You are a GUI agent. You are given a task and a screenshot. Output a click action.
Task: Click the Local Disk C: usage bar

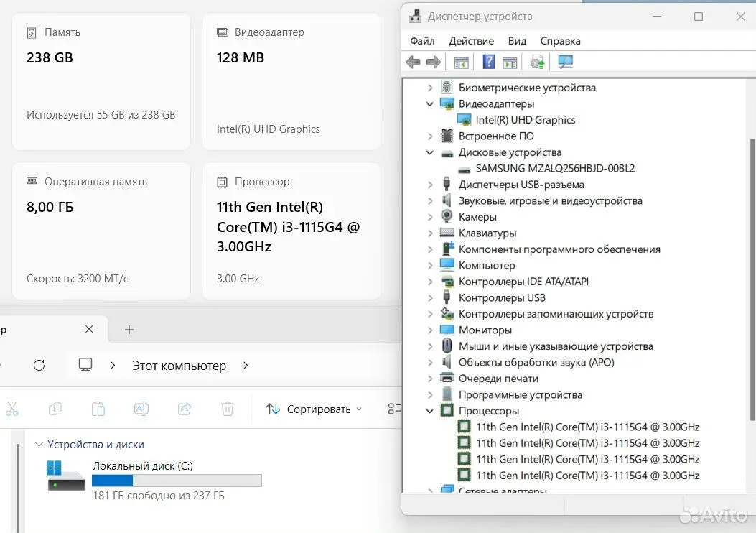pos(177,481)
